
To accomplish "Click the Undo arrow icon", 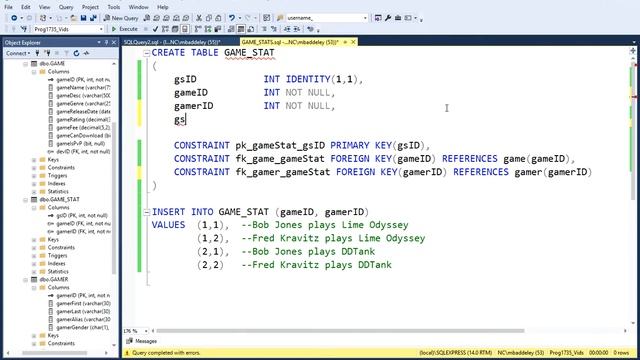I will tap(232, 18).
